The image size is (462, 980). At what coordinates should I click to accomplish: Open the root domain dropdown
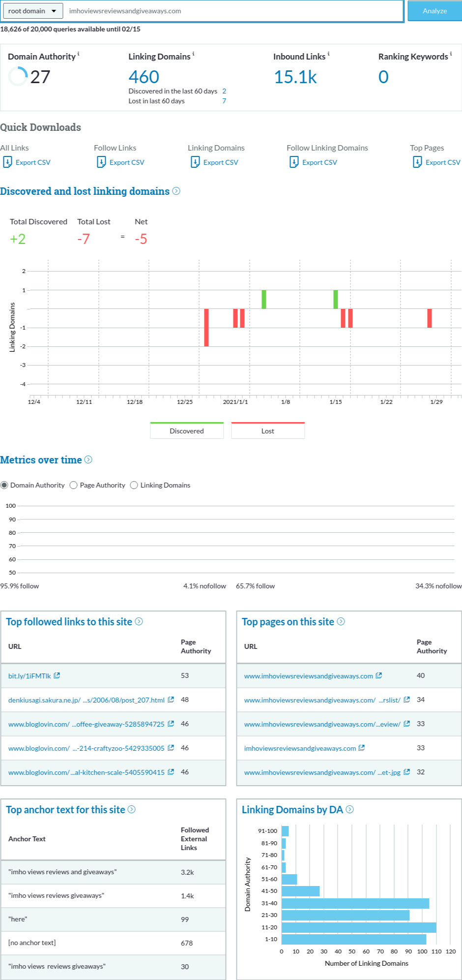tap(32, 11)
